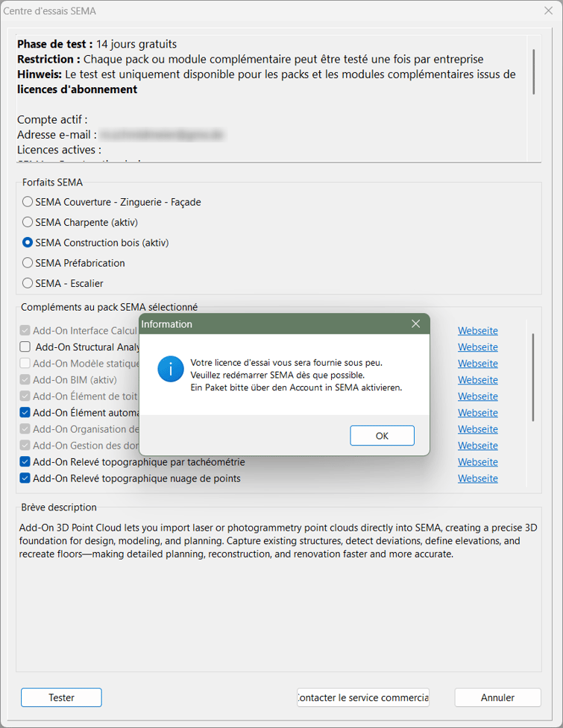Select SEMA Charpente (aktiv) option
Image resolution: width=563 pixels, height=728 pixels.
tap(28, 222)
